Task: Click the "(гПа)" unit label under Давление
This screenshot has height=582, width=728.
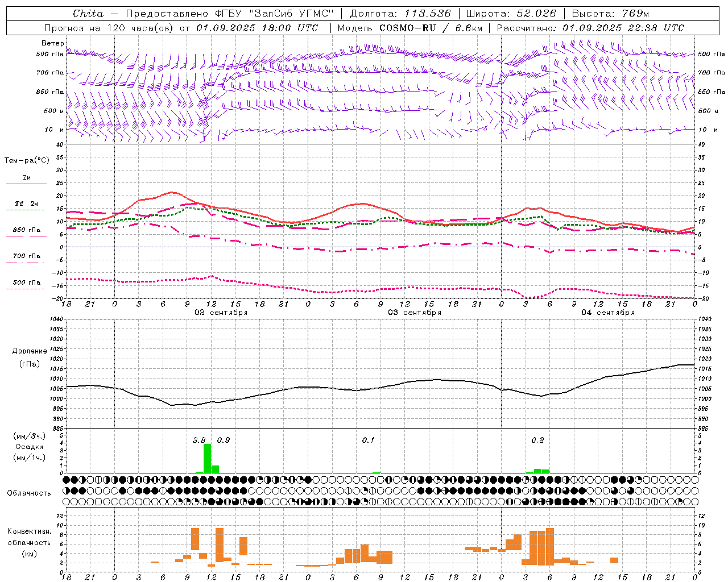Action: (30, 364)
